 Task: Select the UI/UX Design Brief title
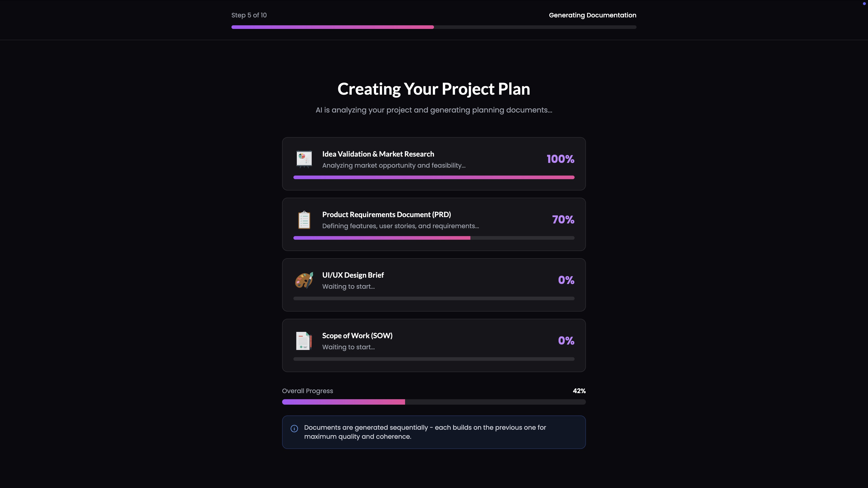coord(353,275)
